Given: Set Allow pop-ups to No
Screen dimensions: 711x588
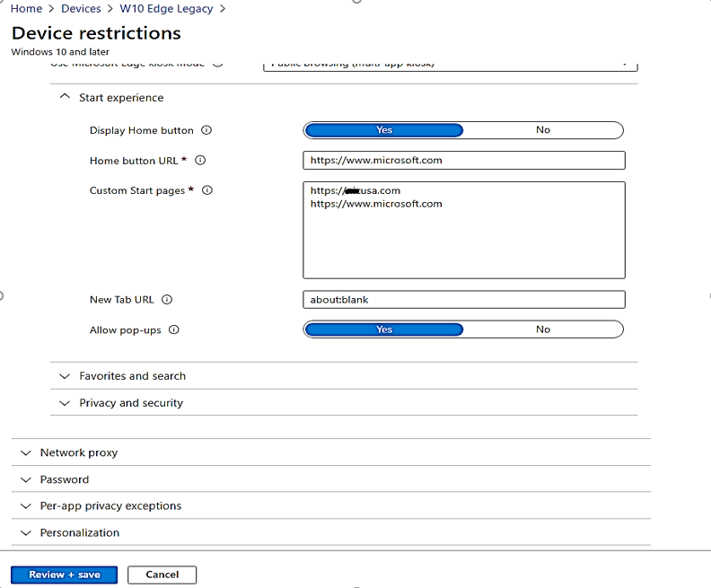Looking at the screenshot, I should 542,329.
